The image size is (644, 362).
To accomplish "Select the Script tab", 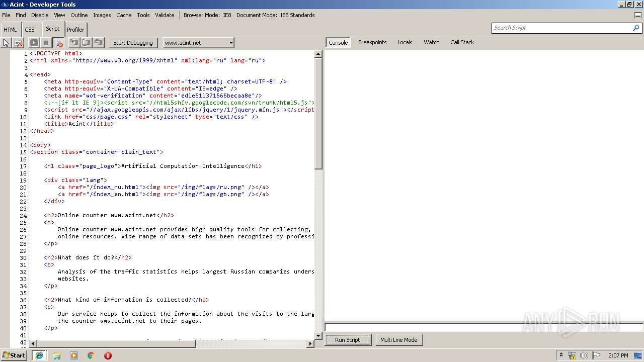I will pos(53,29).
